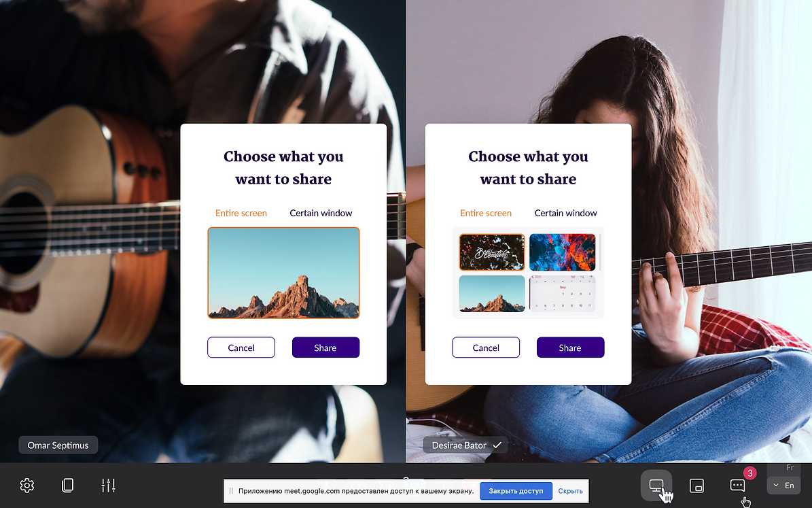Open the audio mixer sliders icon
Image resolution: width=812 pixels, height=508 pixels.
click(x=108, y=485)
